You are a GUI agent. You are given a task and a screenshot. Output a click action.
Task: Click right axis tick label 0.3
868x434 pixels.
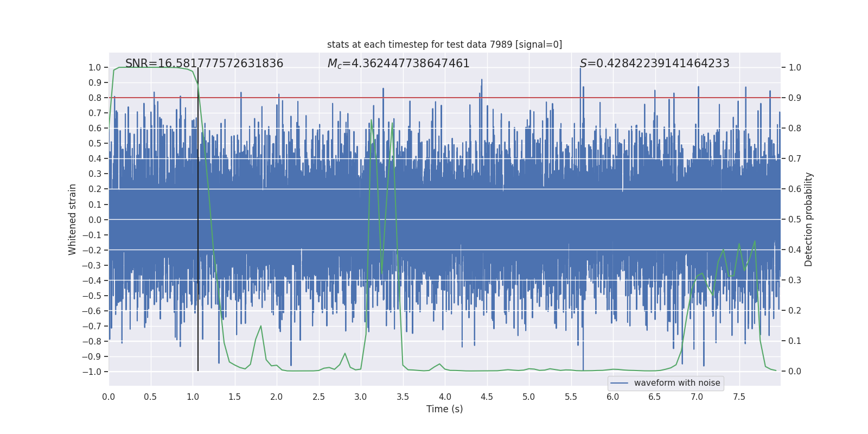tap(795, 280)
